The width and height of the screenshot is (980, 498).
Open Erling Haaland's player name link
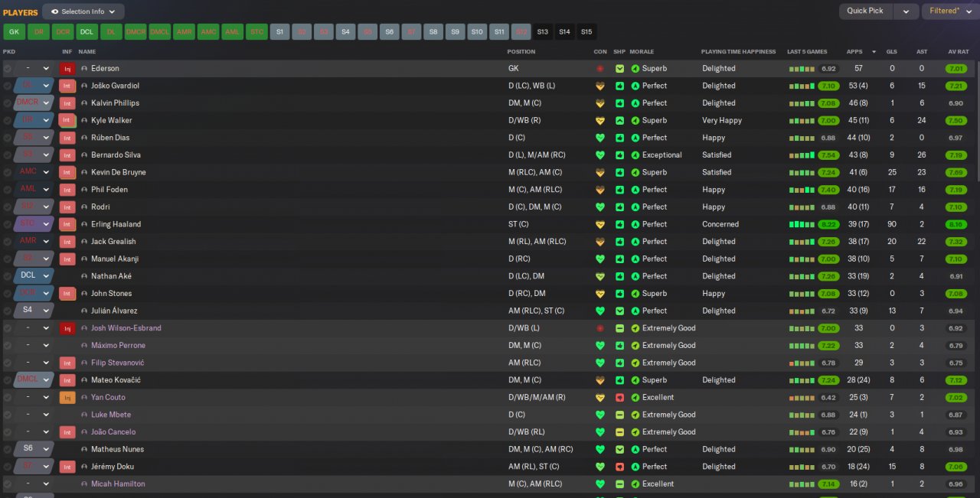coord(116,224)
